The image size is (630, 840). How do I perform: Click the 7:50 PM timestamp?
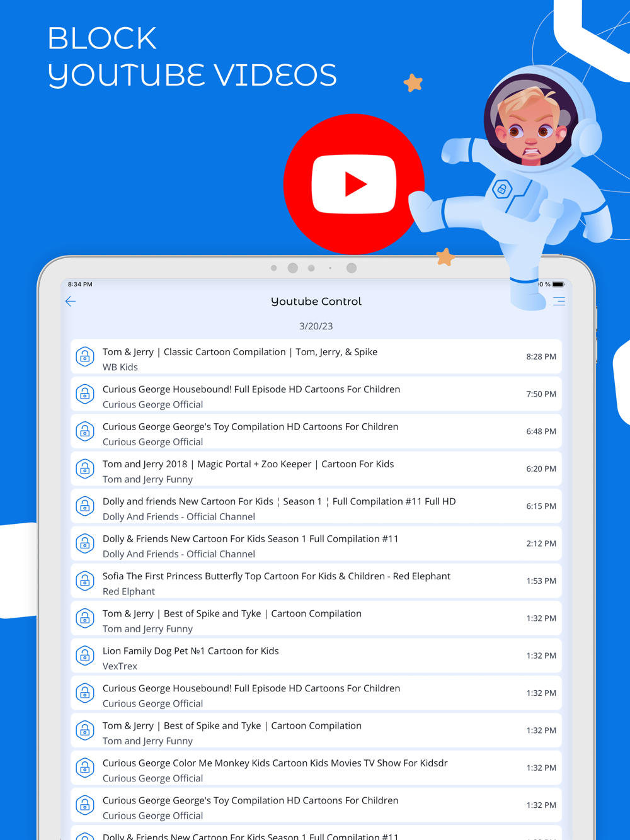click(x=541, y=394)
